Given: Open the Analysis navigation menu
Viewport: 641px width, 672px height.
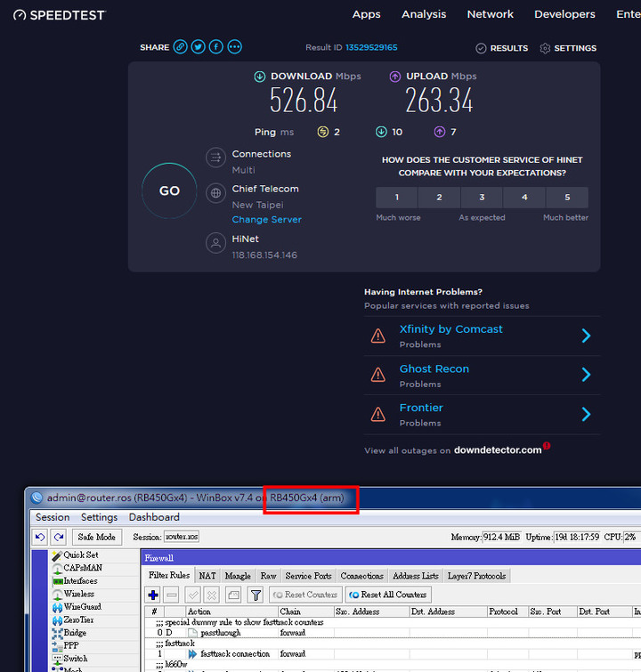Looking at the screenshot, I should 424,14.
